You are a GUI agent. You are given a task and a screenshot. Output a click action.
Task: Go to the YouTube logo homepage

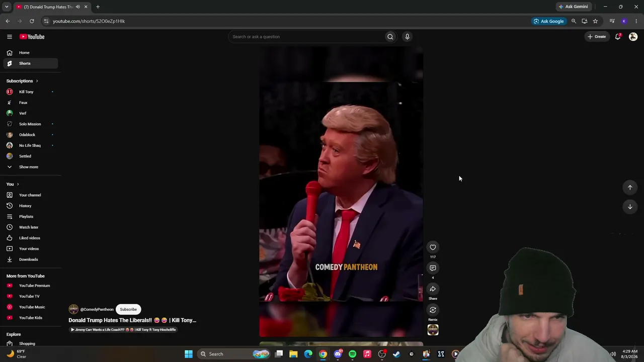click(32, 37)
